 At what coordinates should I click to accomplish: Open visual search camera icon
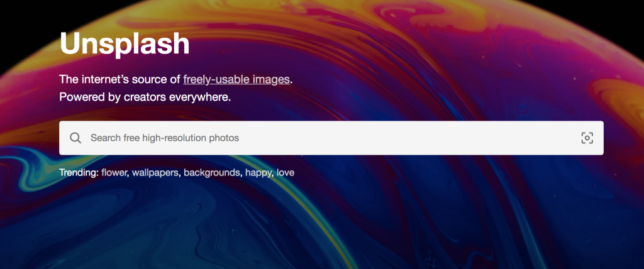(x=587, y=138)
